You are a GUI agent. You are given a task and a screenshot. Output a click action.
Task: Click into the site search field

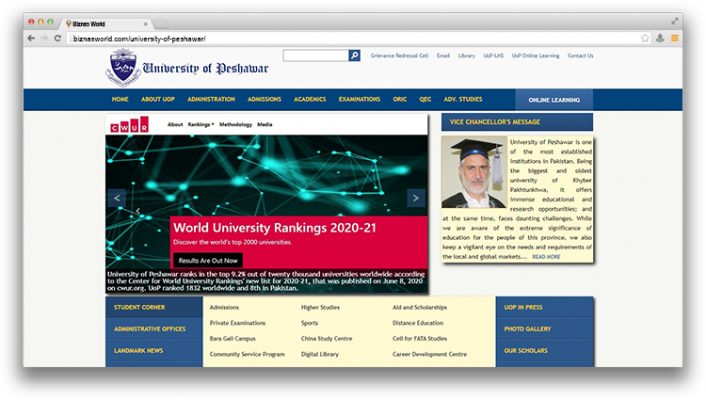pos(314,56)
